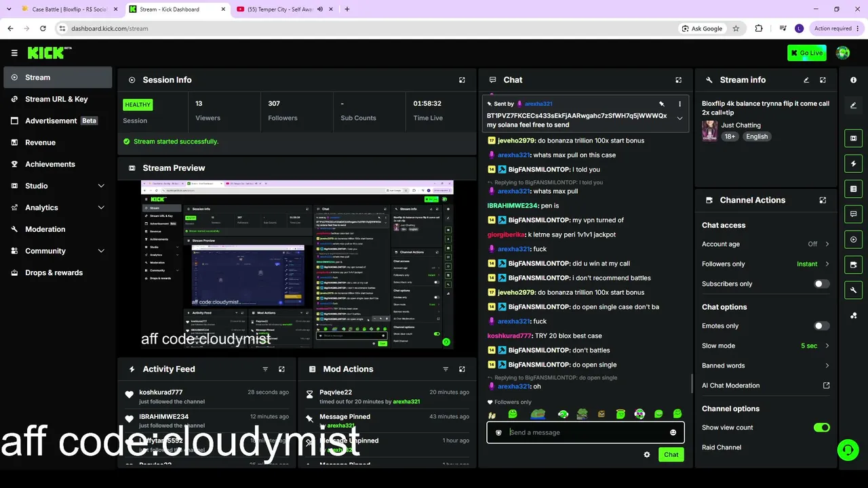This screenshot has width=868, height=488.
Task: Toggle Mod Actions widget in right rail
Action: point(853,188)
